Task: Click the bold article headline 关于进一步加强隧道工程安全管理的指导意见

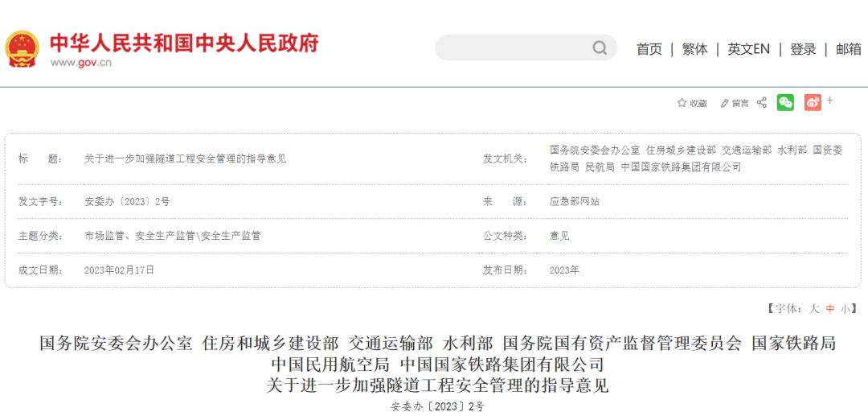Action: 437,385
